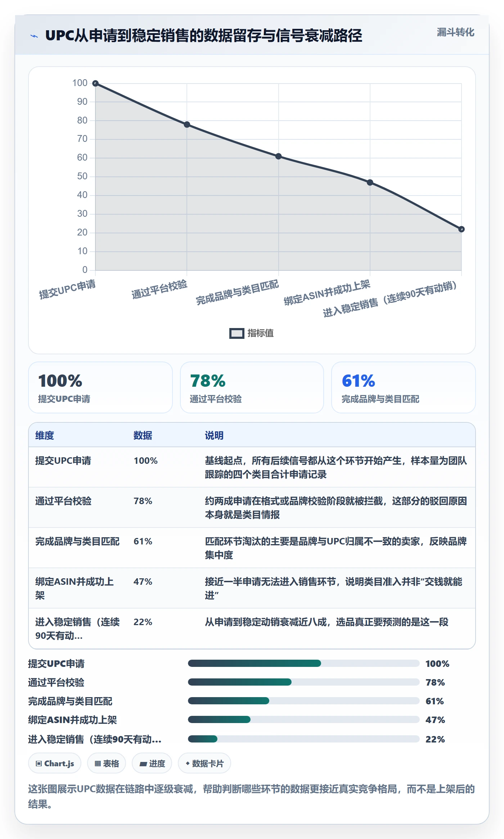This screenshot has width=504, height=839.
Task: Click the 完成品牌与类目匹配 progress bar
Action: tap(304, 701)
